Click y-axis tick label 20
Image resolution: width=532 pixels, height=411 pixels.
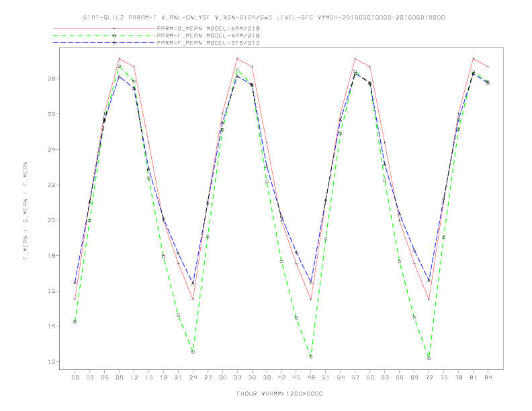(51, 220)
